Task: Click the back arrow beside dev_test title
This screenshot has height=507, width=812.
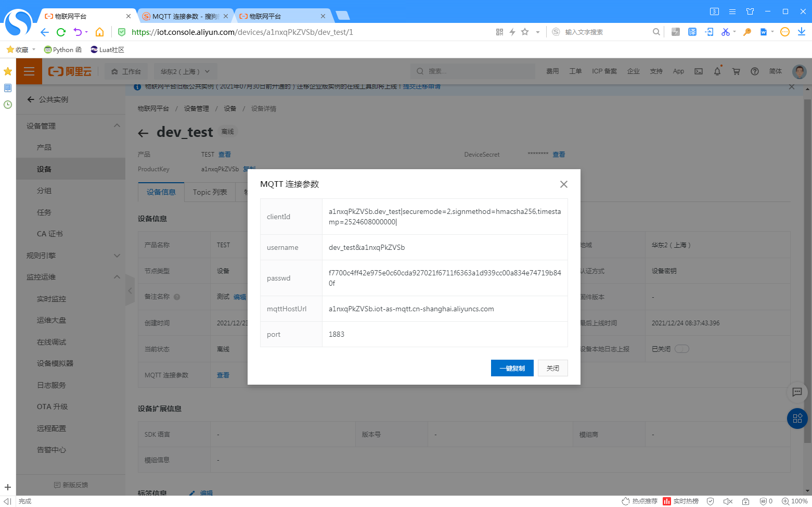Action: click(144, 133)
